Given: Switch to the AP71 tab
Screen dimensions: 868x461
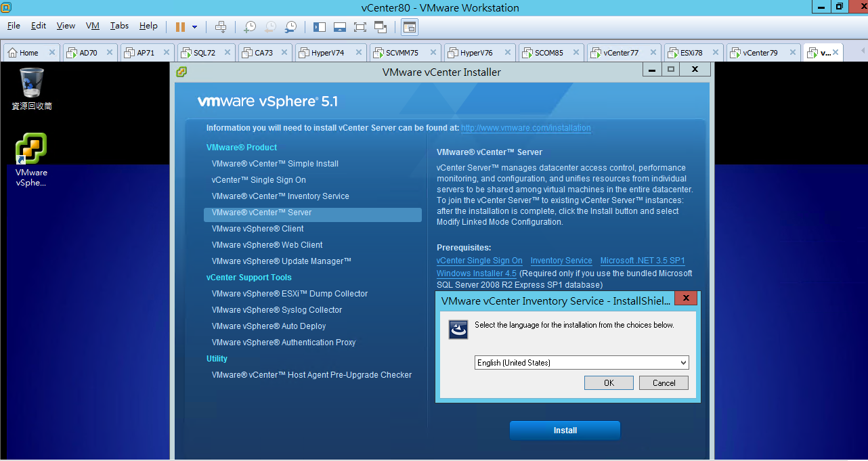Looking at the screenshot, I should pos(146,53).
